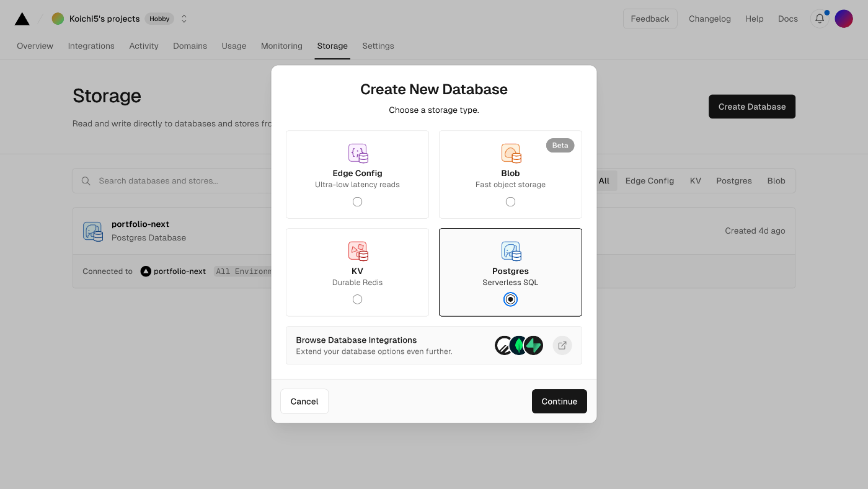Filter storage list by Postgres
The width and height of the screenshot is (868, 489).
click(734, 181)
